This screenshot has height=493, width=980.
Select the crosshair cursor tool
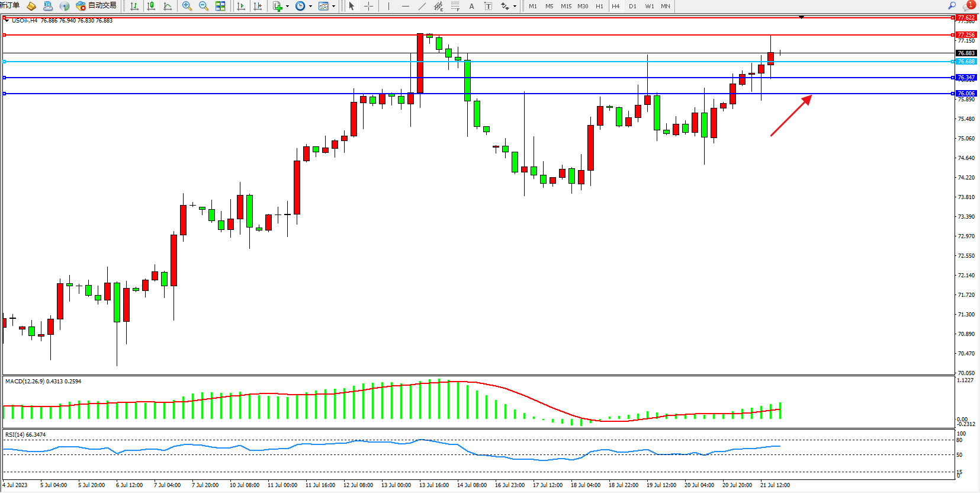coord(368,6)
